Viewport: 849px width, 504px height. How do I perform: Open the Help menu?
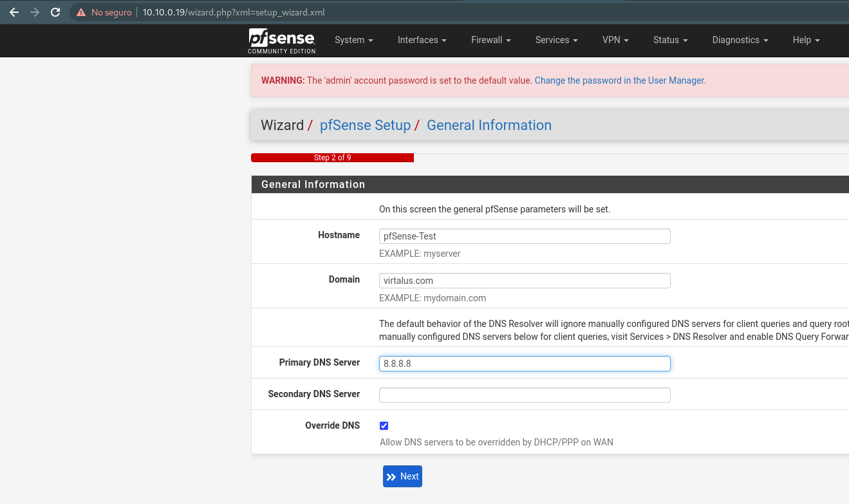tap(806, 40)
